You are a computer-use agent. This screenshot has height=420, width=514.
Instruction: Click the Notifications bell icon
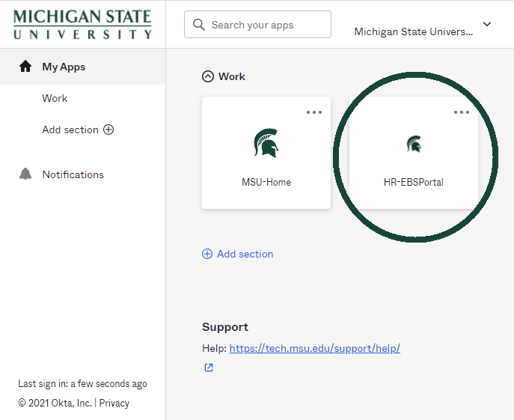25,174
